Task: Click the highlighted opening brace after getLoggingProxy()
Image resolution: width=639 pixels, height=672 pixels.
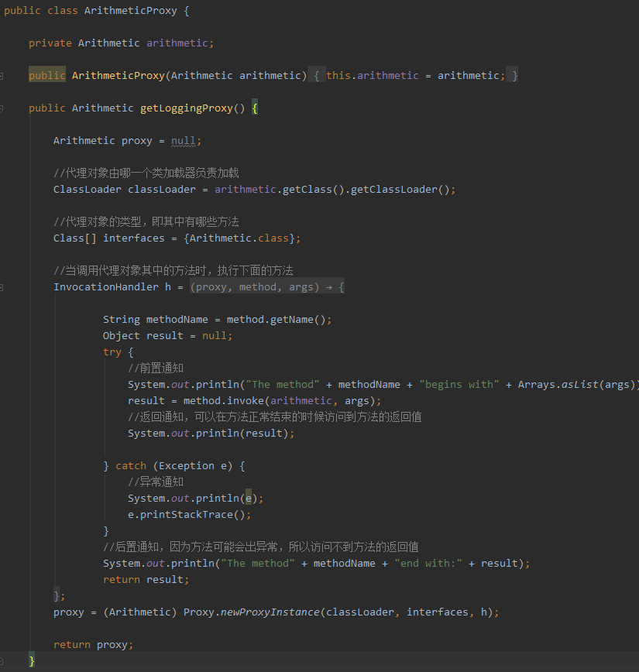Action: [255, 108]
